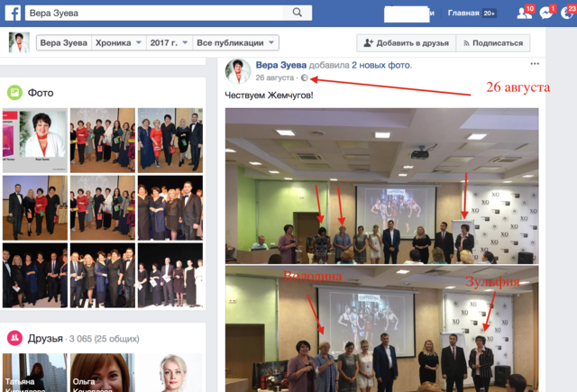Screen dimensions: 577x392
Task: Open the lower conference room post photo
Action: coord(382,329)
